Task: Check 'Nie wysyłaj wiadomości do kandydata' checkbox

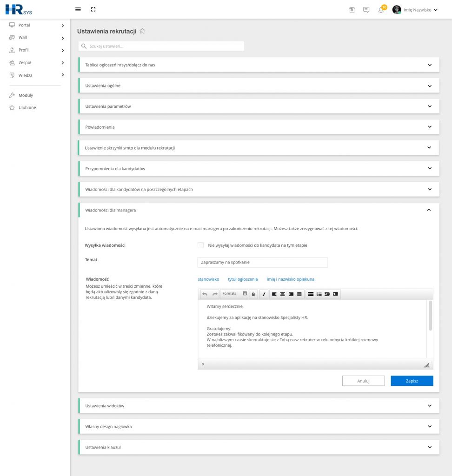Action: click(x=200, y=245)
